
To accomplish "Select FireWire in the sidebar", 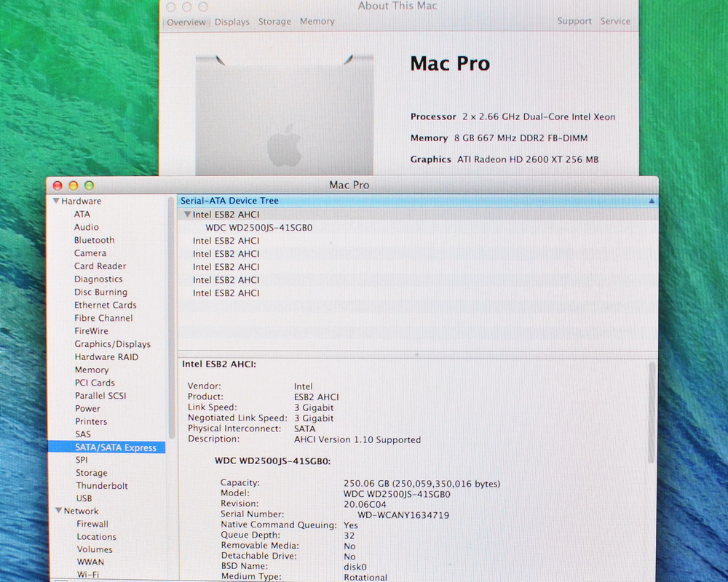I will [92, 331].
